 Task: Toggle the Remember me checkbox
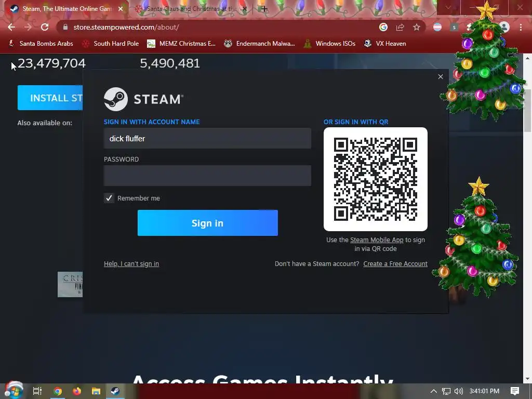pos(109,198)
